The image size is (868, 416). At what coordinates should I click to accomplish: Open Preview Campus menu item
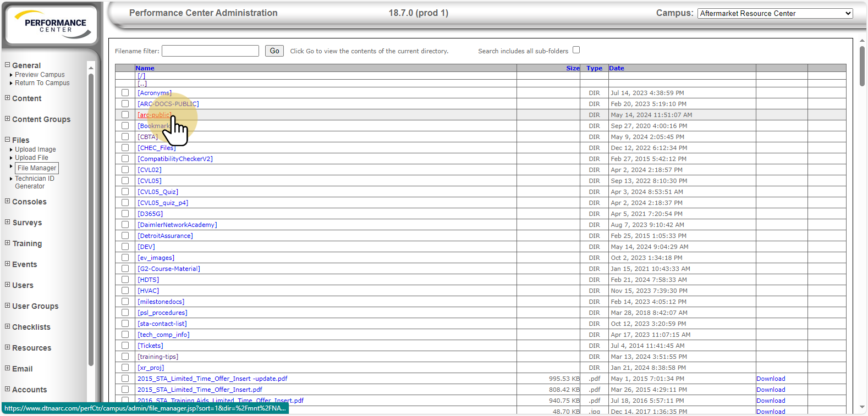(40, 75)
